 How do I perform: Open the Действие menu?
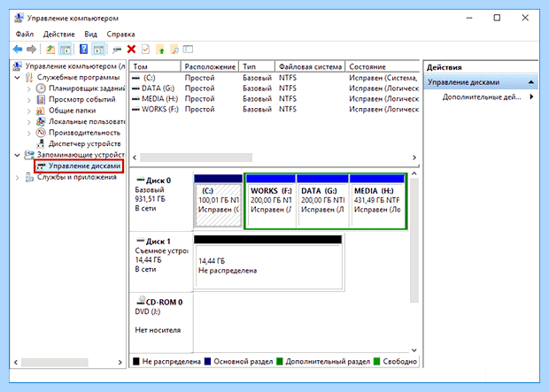coord(58,35)
